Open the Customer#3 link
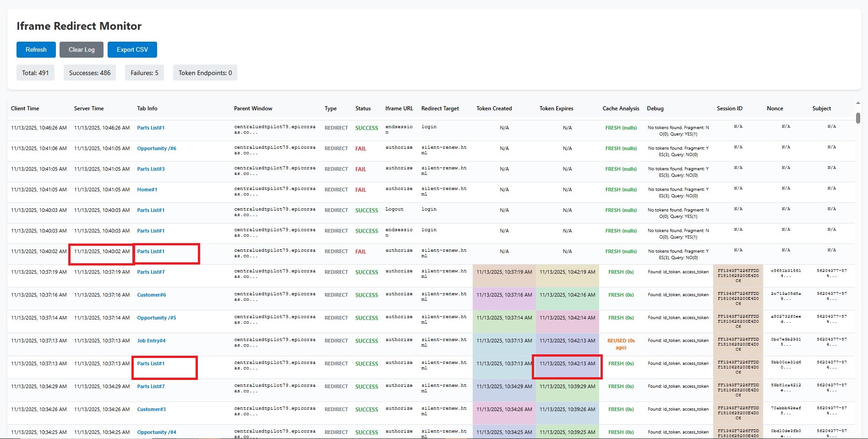This screenshot has width=868, height=439. (151, 409)
